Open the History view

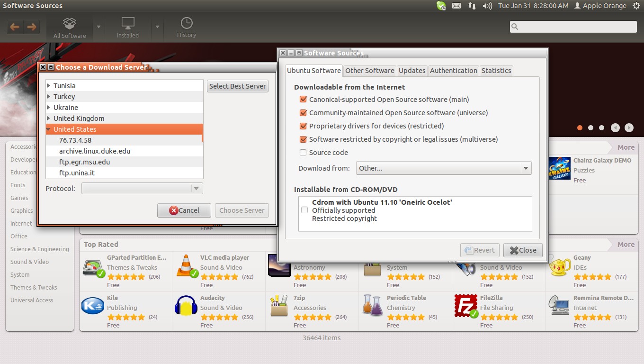pyautogui.click(x=187, y=28)
